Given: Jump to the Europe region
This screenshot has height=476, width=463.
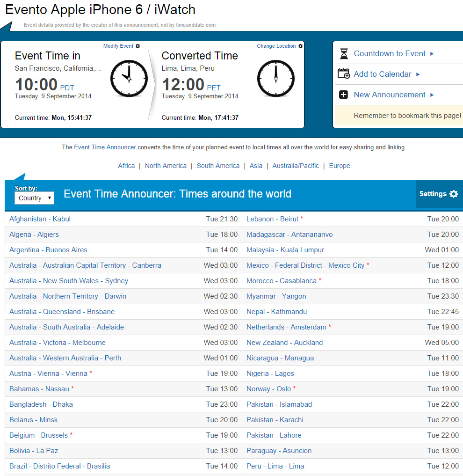Looking at the screenshot, I should [x=339, y=166].
